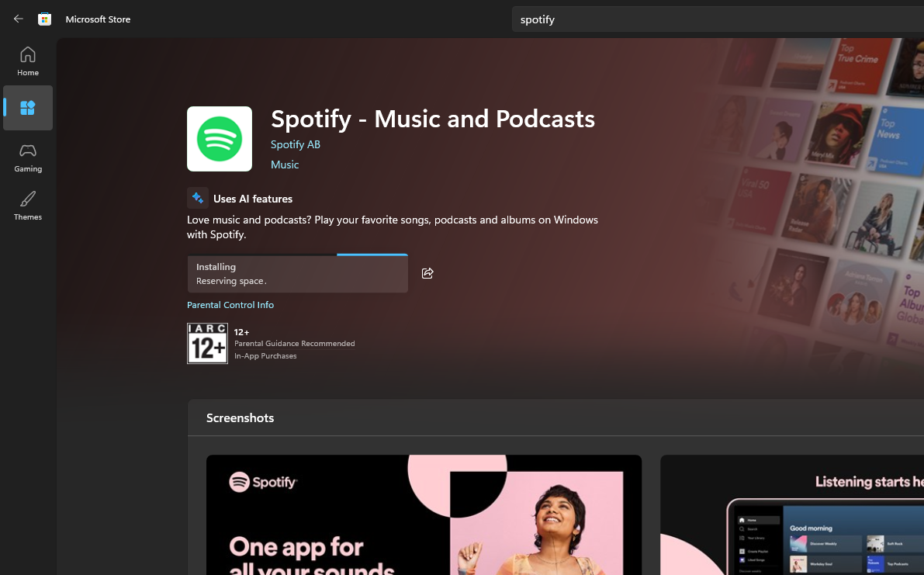Click the Screenshots section header
The width and height of the screenshot is (924, 575).
click(x=240, y=417)
